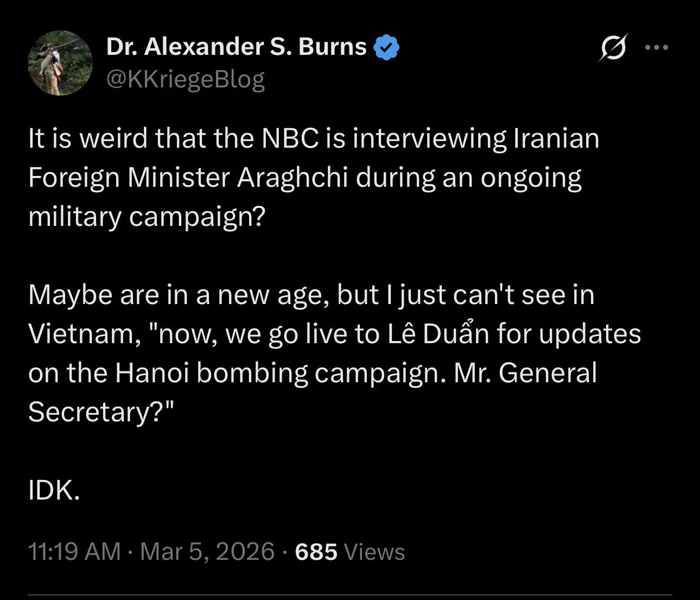The width and height of the screenshot is (700, 600).
Task: Open the three-dot more options menu
Action: 657,47
